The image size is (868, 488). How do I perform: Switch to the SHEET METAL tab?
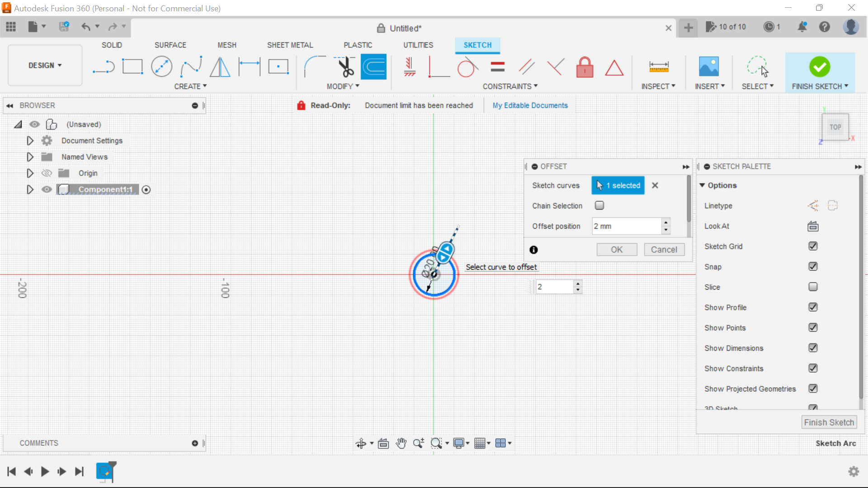(x=290, y=45)
